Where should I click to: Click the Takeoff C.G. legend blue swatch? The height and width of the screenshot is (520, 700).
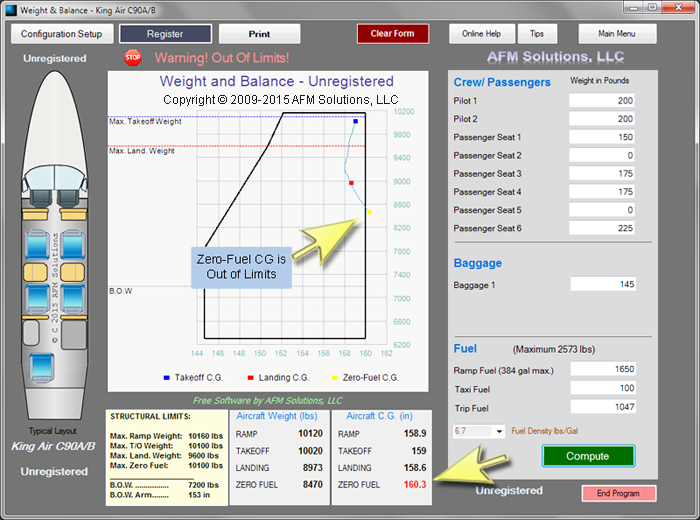point(167,378)
